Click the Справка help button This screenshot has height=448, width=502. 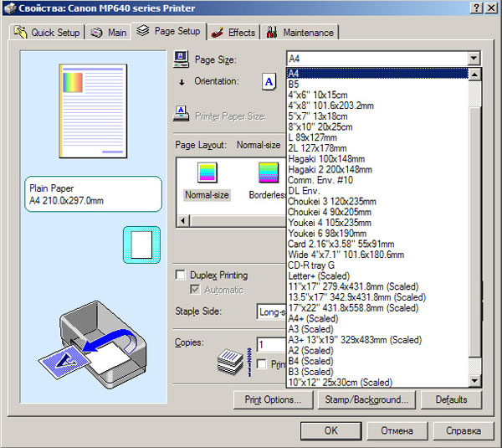click(x=464, y=430)
